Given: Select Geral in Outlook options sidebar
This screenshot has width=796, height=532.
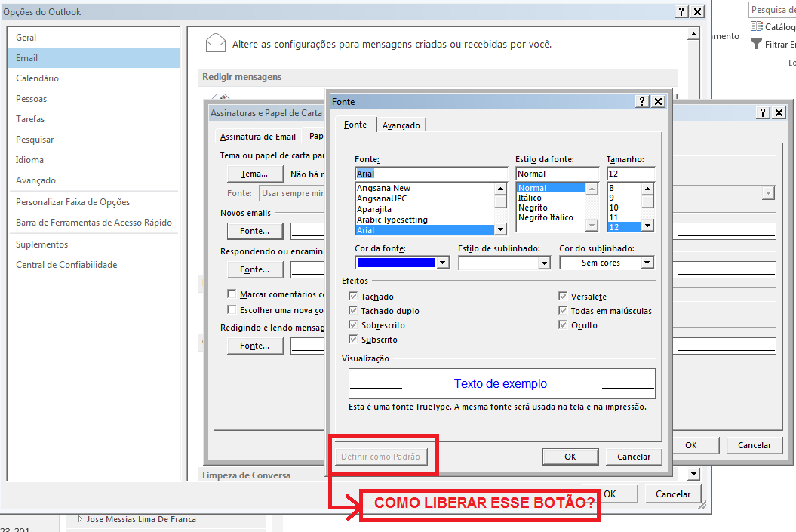Looking at the screenshot, I should point(94,38).
